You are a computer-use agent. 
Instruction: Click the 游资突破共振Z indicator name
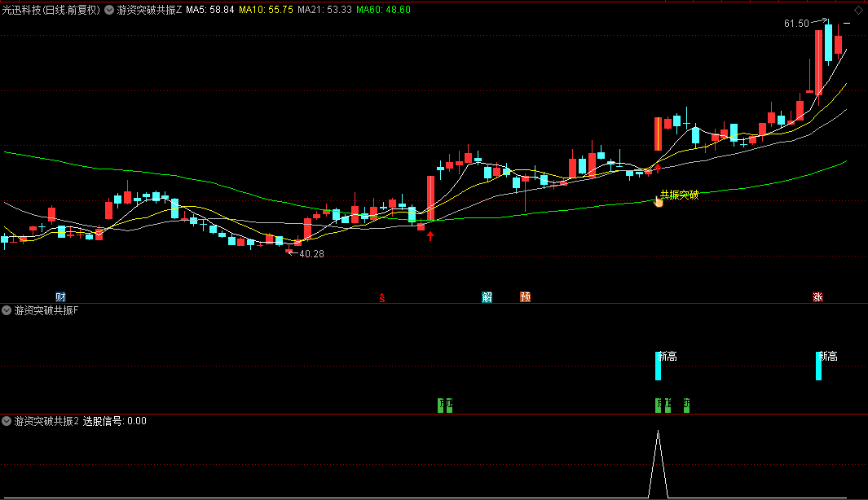click(x=149, y=10)
